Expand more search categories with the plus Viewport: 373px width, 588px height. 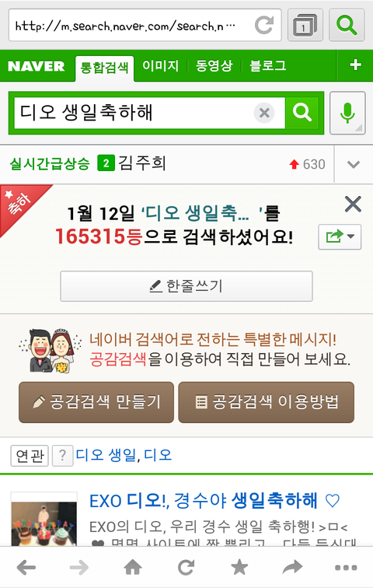pyautogui.click(x=355, y=65)
